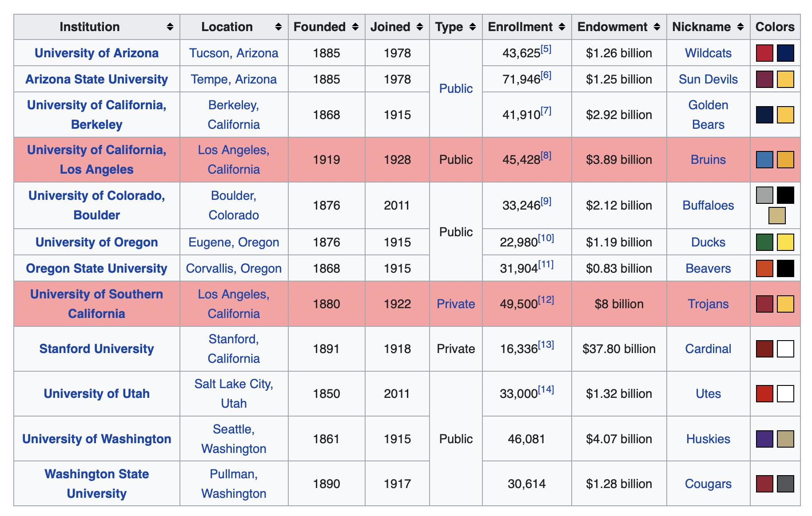Follow Seattle, Washington location link

tap(234, 439)
